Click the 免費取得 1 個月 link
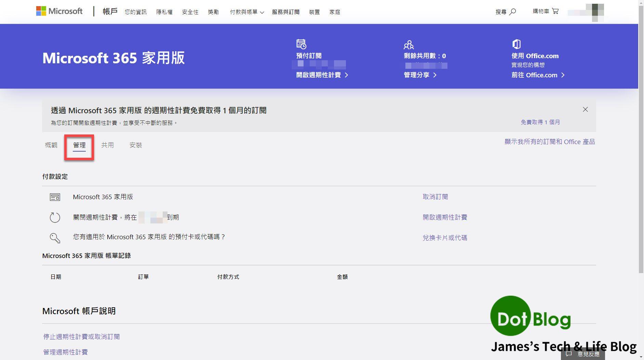The width and height of the screenshot is (644, 360). [540, 122]
